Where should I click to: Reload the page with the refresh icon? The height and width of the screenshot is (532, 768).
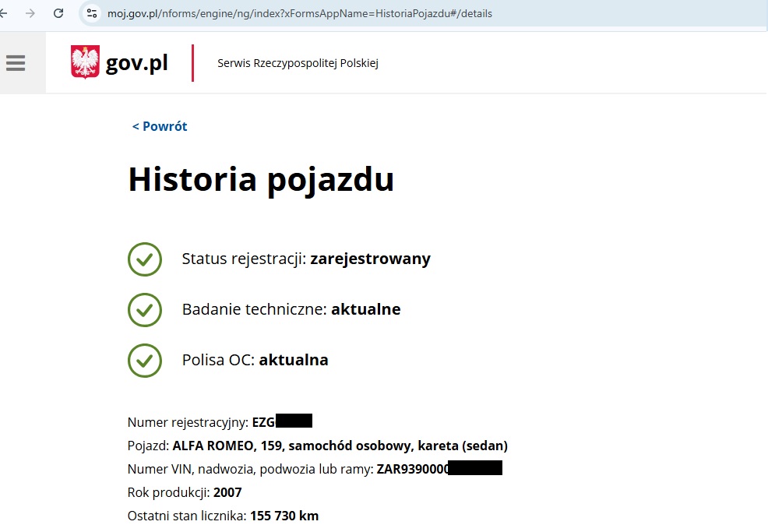[x=58, y=12]
